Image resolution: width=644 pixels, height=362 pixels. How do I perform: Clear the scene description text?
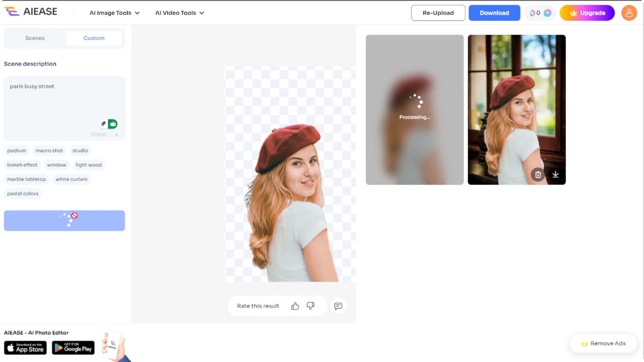[117, 135]
